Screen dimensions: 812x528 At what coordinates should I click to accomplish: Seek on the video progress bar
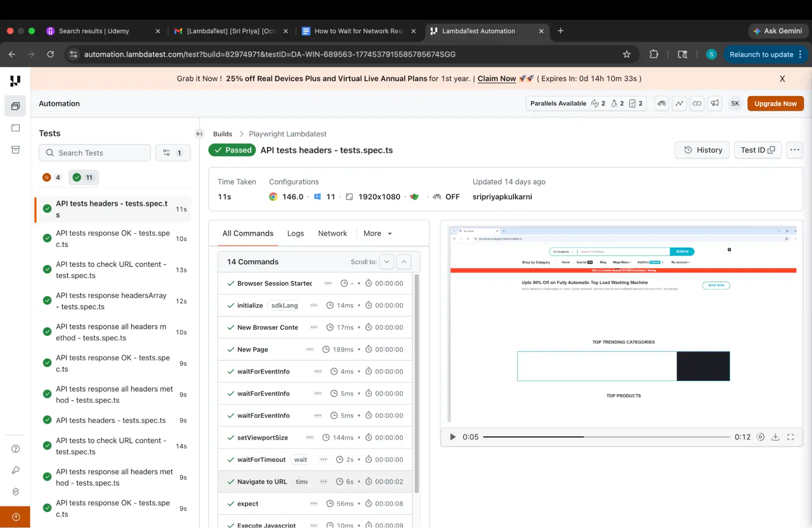pos(606,437)
